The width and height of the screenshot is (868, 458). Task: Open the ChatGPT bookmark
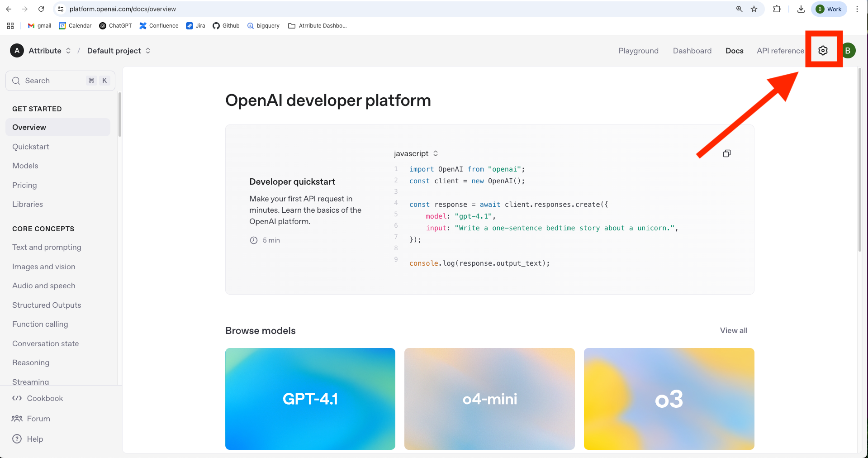[x=115, y=26]
